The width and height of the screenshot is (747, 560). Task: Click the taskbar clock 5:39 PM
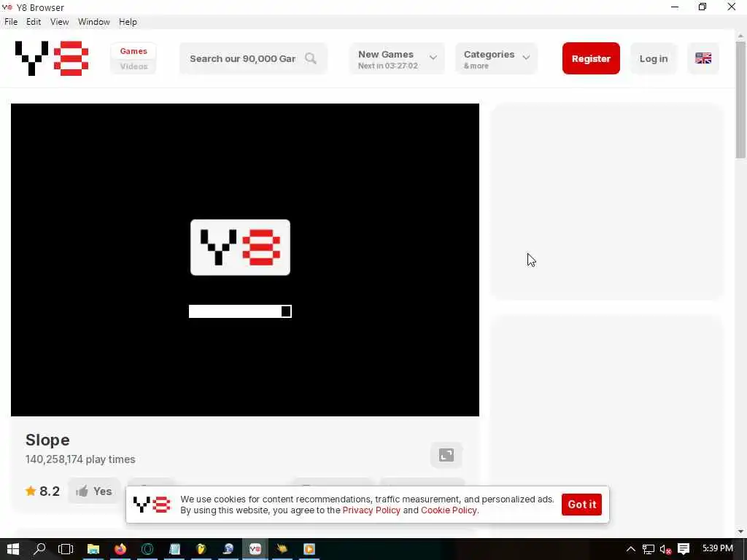click(718, 548)
